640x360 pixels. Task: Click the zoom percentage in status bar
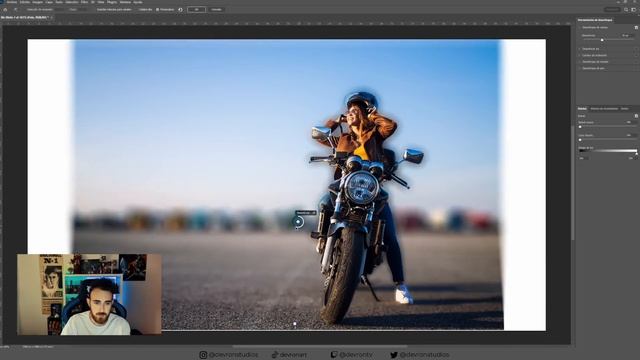(4, 347)
